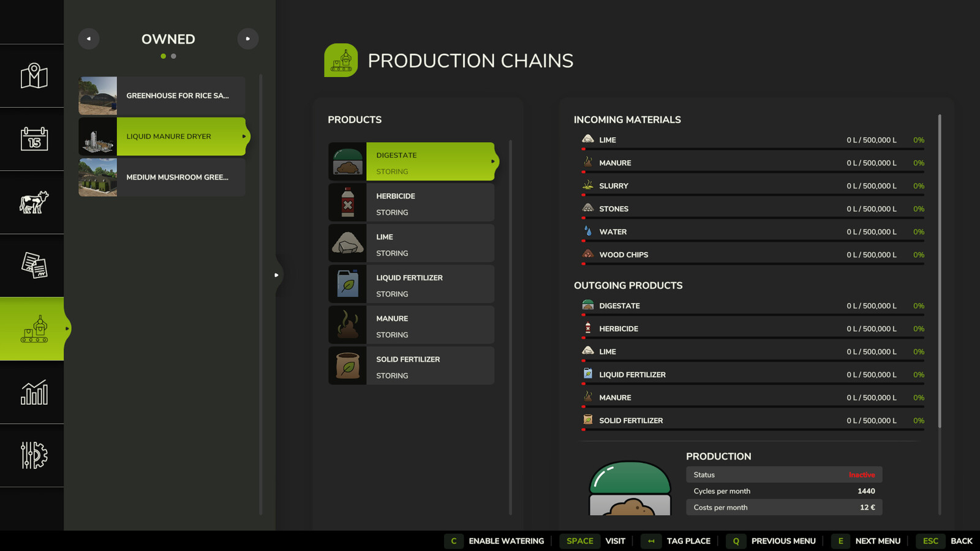Screen dimensions: 980x551
Task: Expand panel with middle divider arrow
Action: coord(276,275)
